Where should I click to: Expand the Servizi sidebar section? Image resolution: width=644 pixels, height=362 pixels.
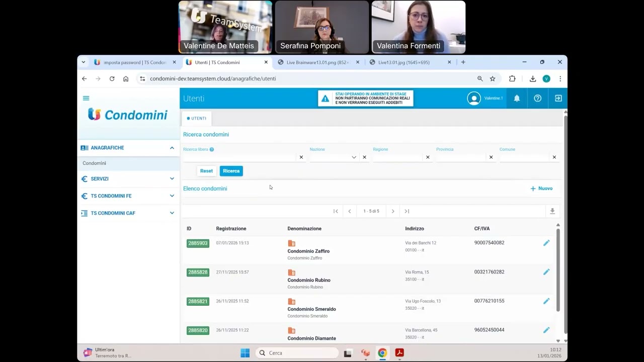click(172, 178)
